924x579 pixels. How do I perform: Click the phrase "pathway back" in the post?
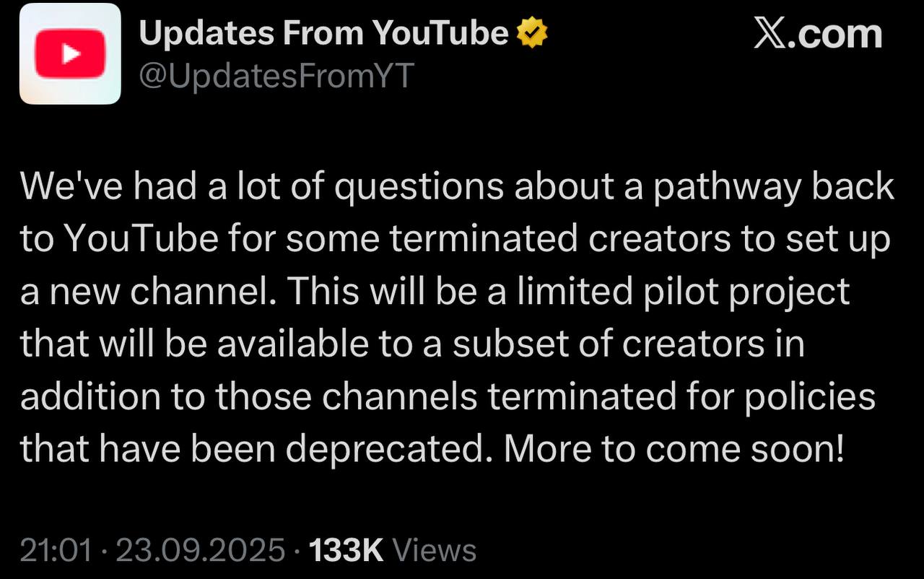pos(770,187)
